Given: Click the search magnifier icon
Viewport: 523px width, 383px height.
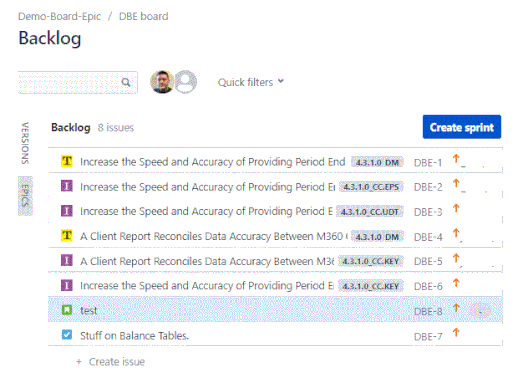Looking at the screenshot, I should (x=126, y=82).
